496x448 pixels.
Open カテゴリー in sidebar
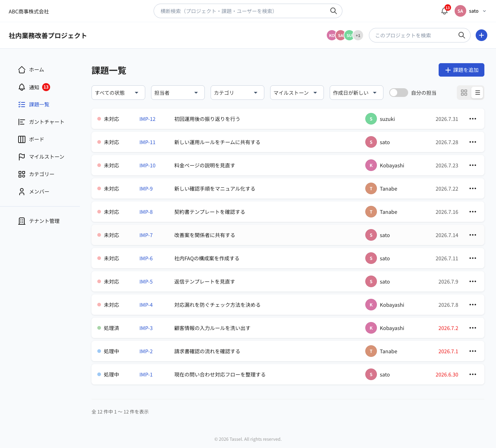coord(36,174)
